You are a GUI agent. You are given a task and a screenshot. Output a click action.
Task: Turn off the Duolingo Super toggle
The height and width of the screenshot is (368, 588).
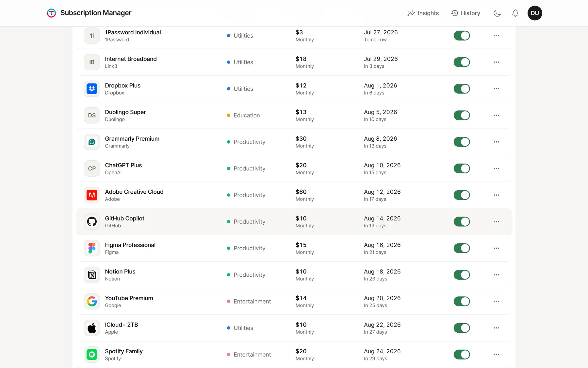coord(462,115)
